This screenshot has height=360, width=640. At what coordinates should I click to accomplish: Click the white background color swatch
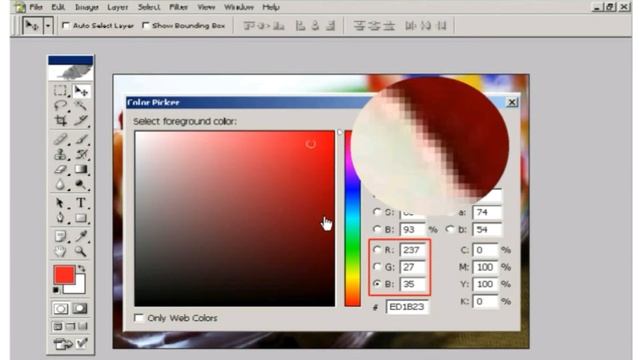(x=79, y=287)
